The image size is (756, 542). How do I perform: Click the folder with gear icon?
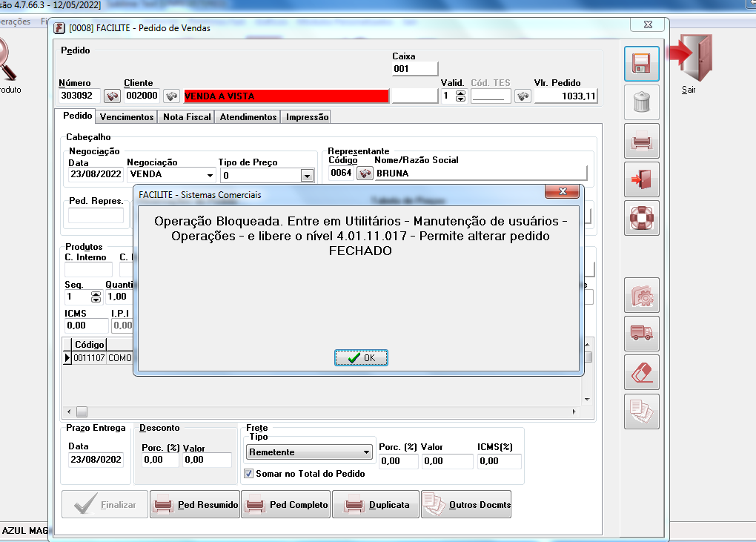[641, 295]
